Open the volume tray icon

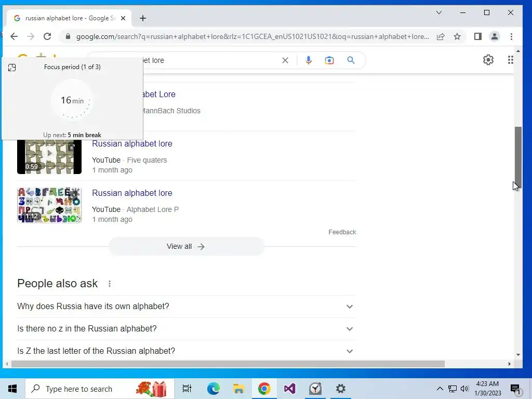[464, 389]
